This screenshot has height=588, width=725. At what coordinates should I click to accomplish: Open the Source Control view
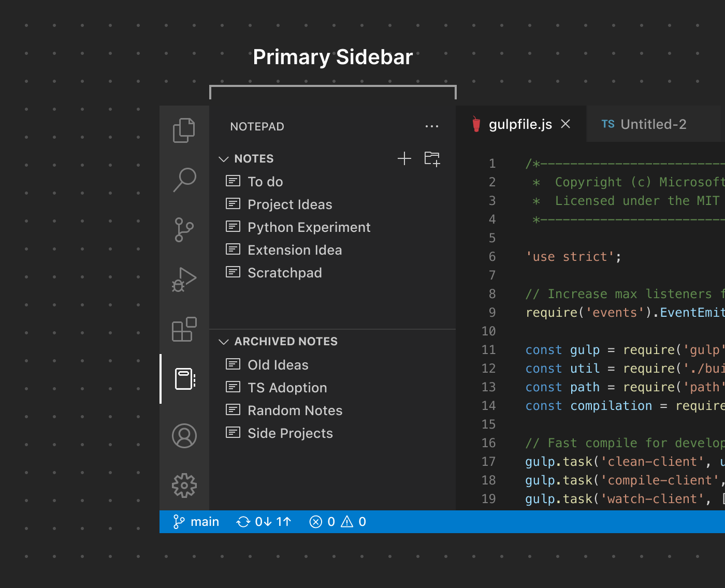pyautogui.click(x=184, y=229)
